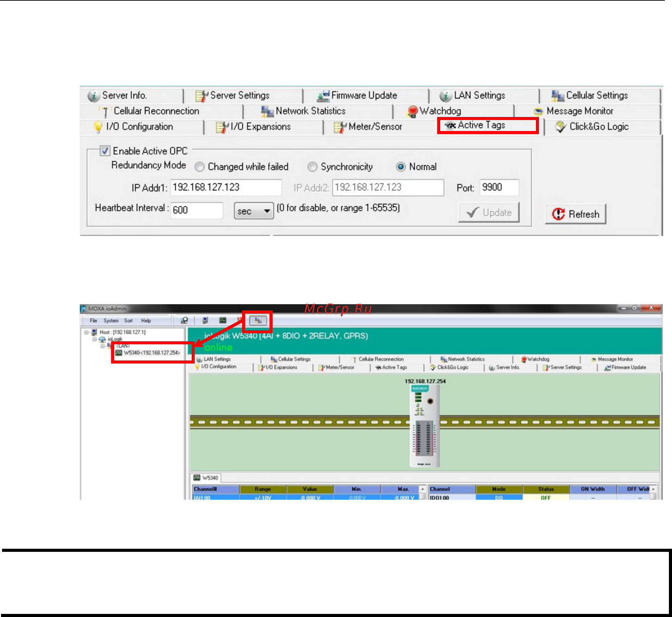Open Cellular Reconnection tab in enlarged settings panel
The image size is (672, 617).
(161, 111)
